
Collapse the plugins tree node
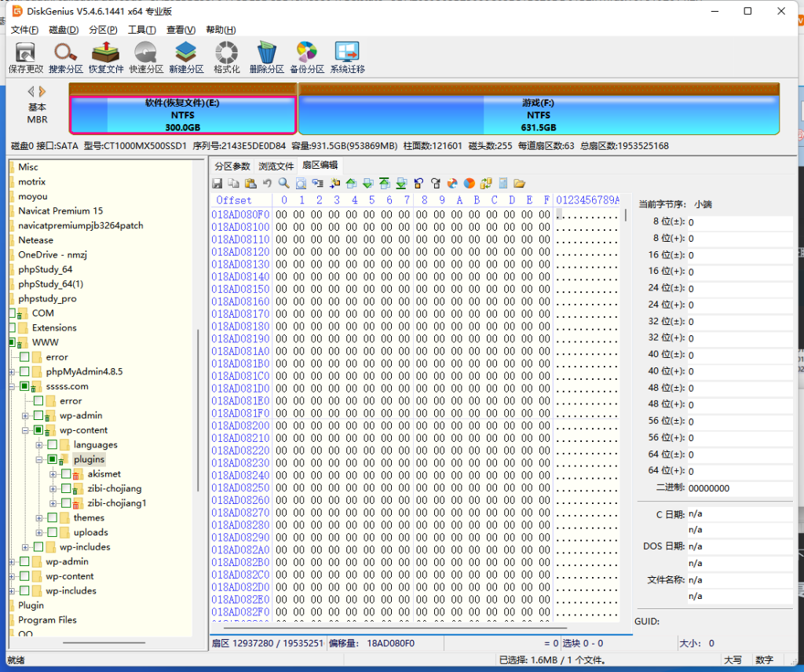tap(38, 459)
